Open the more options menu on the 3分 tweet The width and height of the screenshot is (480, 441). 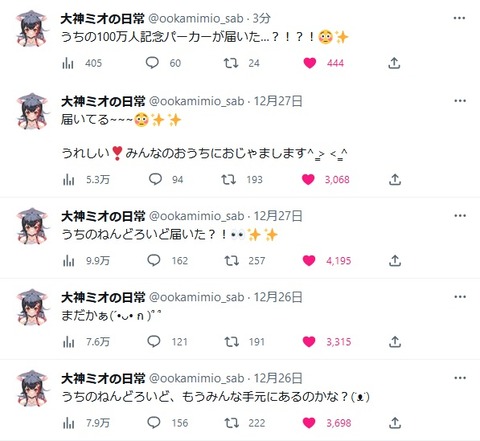[x=459, y=18]
